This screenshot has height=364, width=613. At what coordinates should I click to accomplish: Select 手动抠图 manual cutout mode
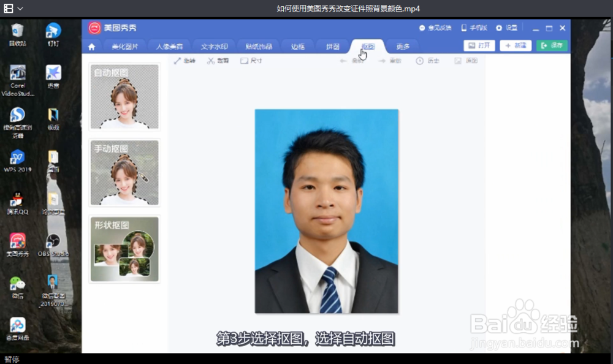pos(124,173)
